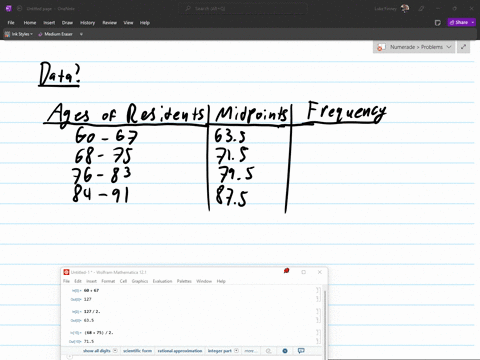Click 'scientific form' suggestion
Viewport: 480px width, 360px height.
tap(137, 351)
